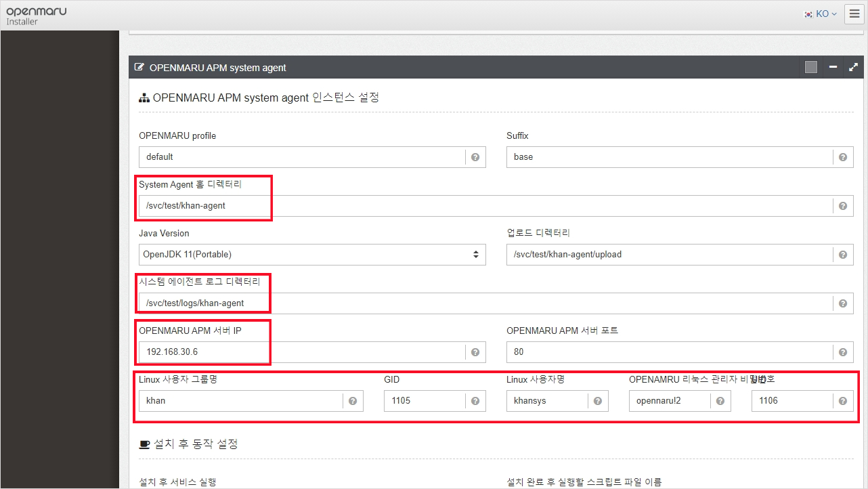Toggle the gray square in panel header
This screenshot has height=489, width=868.
click(811, 67)
